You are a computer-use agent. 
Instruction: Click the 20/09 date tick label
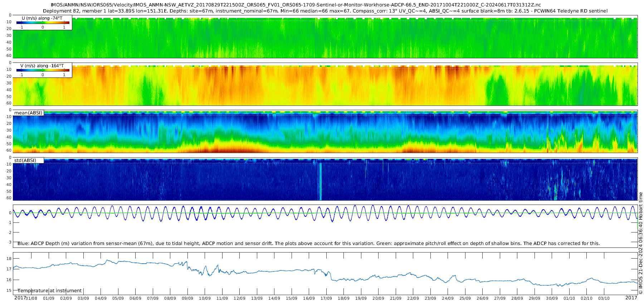378,298
